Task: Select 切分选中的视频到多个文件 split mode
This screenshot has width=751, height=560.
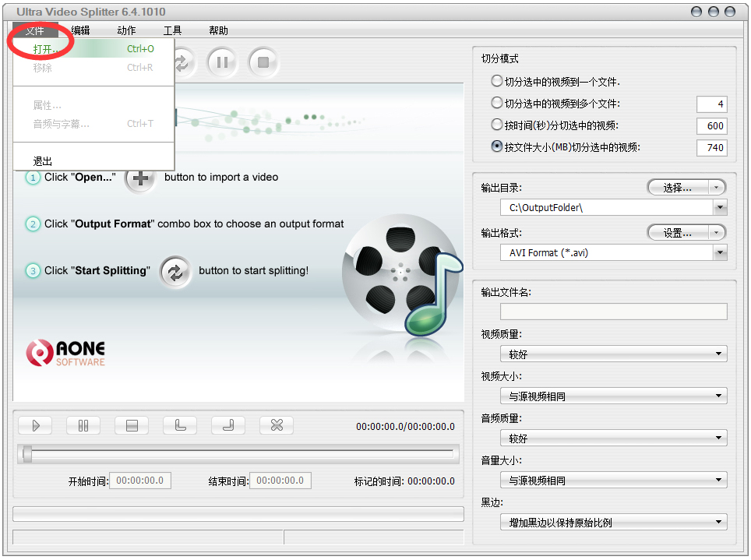Action: (x=497, y=103)
